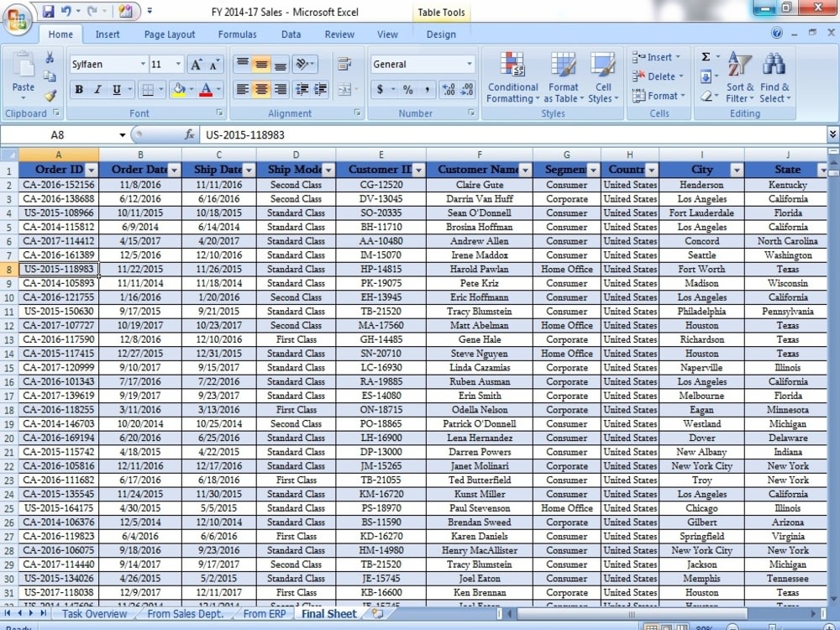Image resolution: width=840 pixels, height=630 pixels.
Task: Open the City filter dropdown
Action: [738, 170]
